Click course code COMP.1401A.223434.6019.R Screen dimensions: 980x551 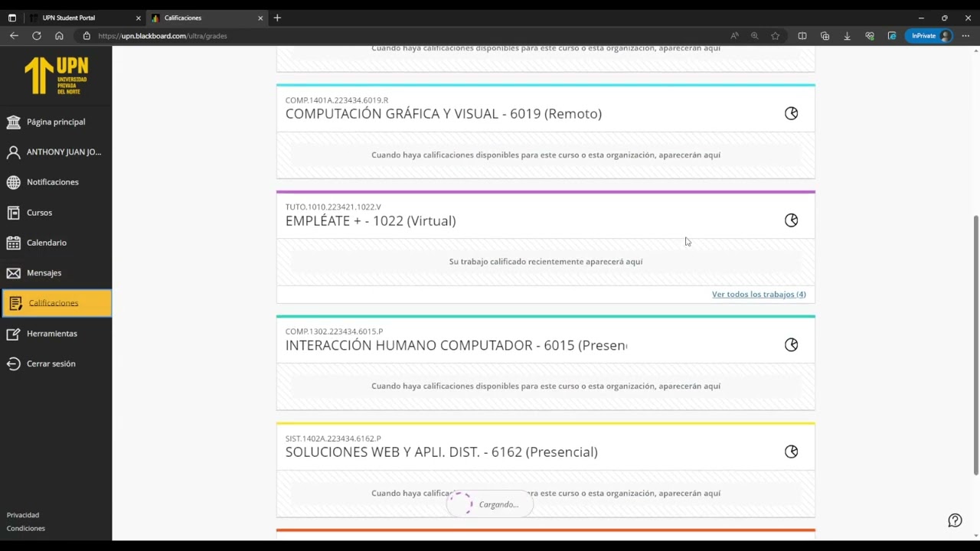coord(337,100)
